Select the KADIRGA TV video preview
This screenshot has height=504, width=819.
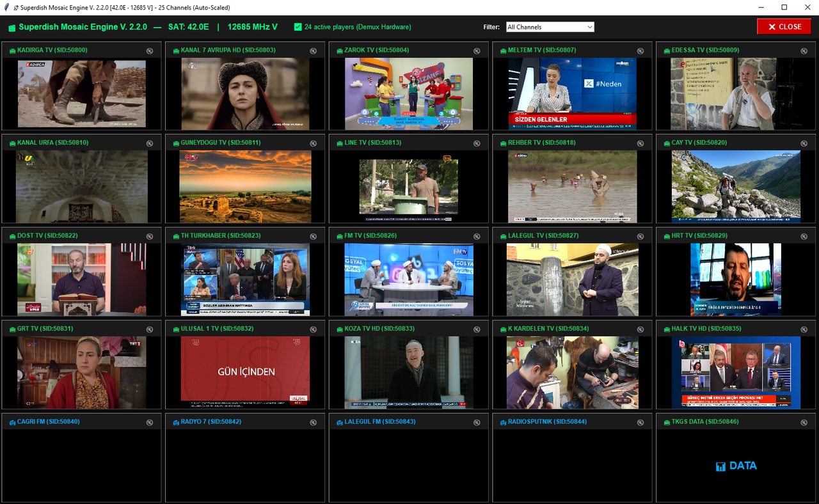point(82,94)
